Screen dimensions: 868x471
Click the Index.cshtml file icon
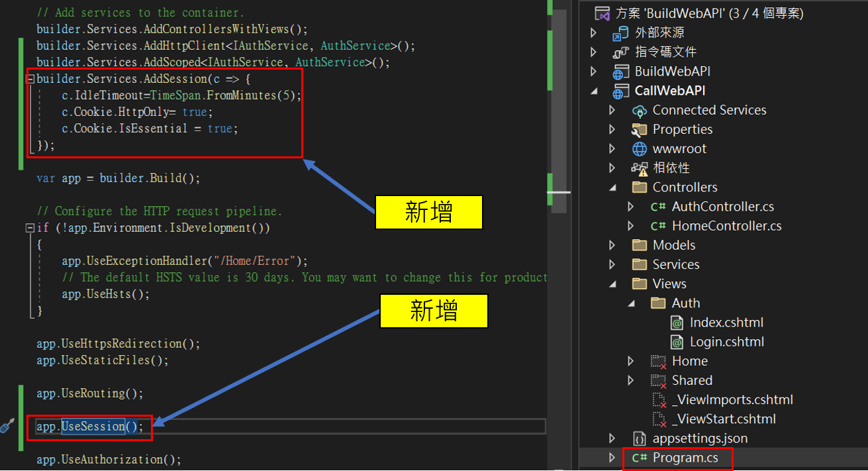[x=677, y=323]
